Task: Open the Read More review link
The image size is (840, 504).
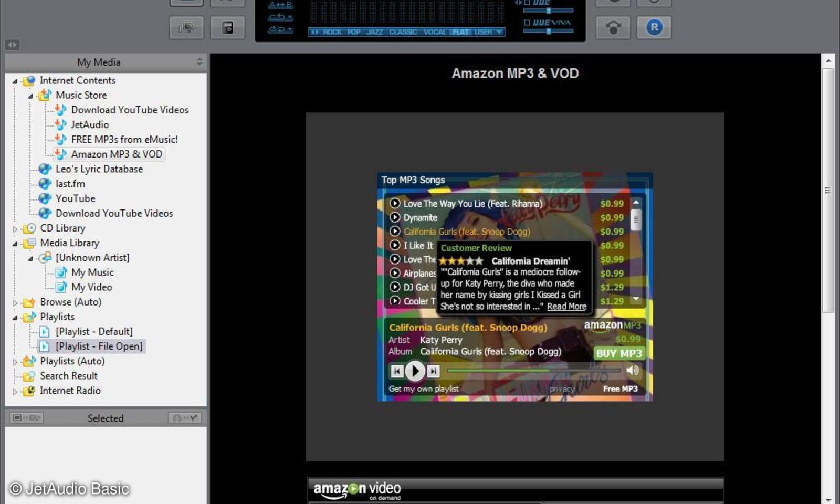Action: (x=566, y=307)
